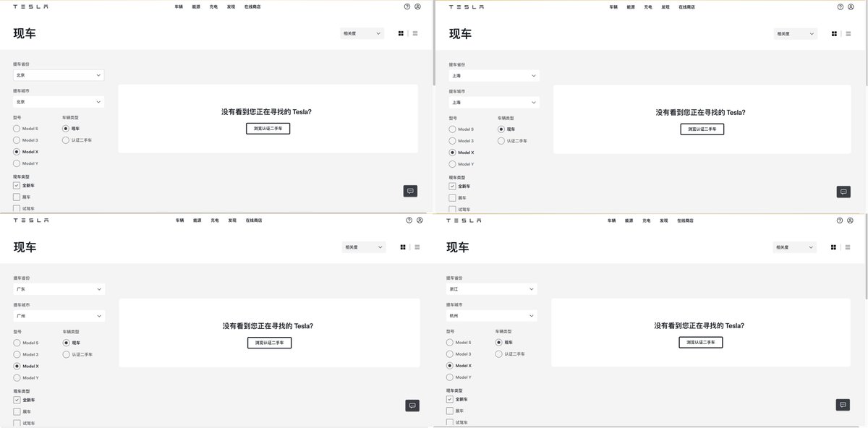The width and height of the screenshot is (868, 428).
Task: Open the 能源 menu in the Shanghai window
Action: [x=631, y=7]
